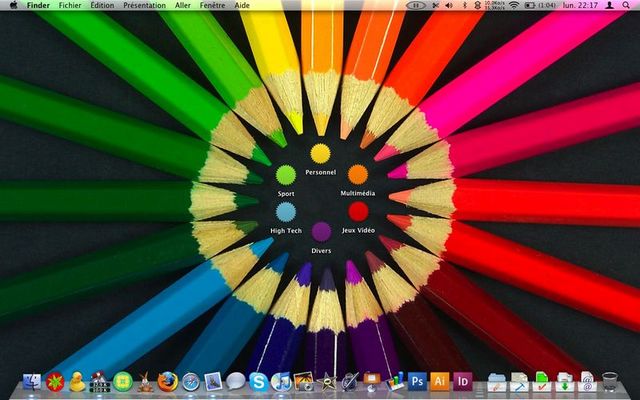Open the crossed-tools icon in menu bar
This screenshot has height=400, width=640.
(436, 5)
